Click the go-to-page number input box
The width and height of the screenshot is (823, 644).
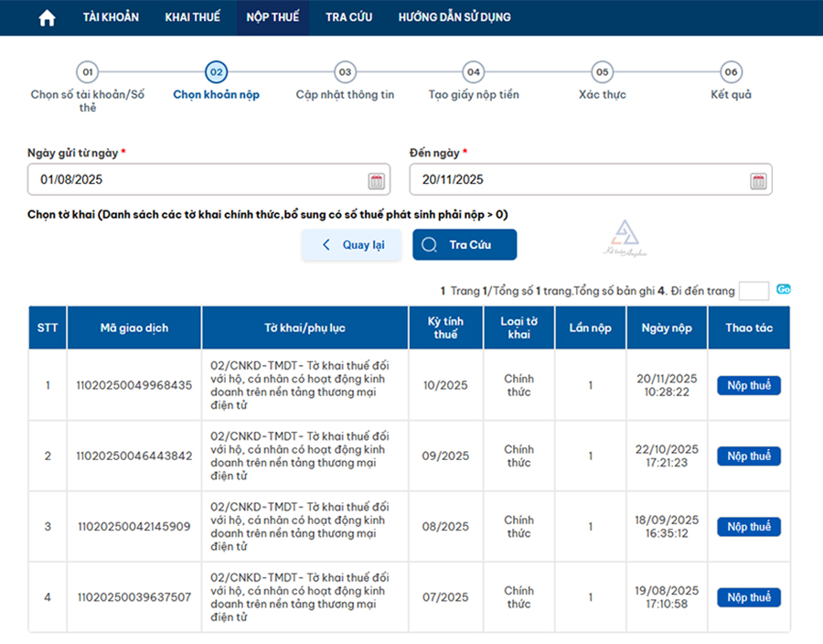(754, 291)
